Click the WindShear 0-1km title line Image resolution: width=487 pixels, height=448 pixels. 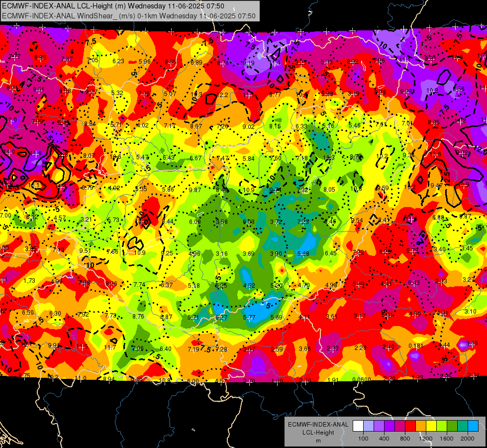[128, 16]
